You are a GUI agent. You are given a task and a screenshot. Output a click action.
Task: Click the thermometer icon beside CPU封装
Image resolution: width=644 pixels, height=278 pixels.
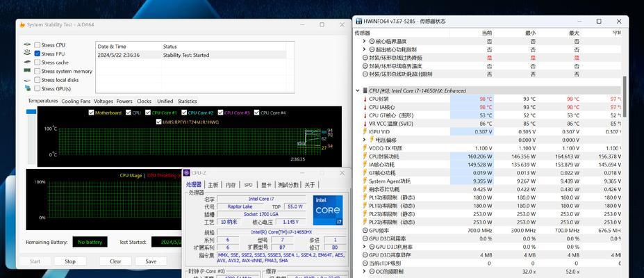coord(365,99)
